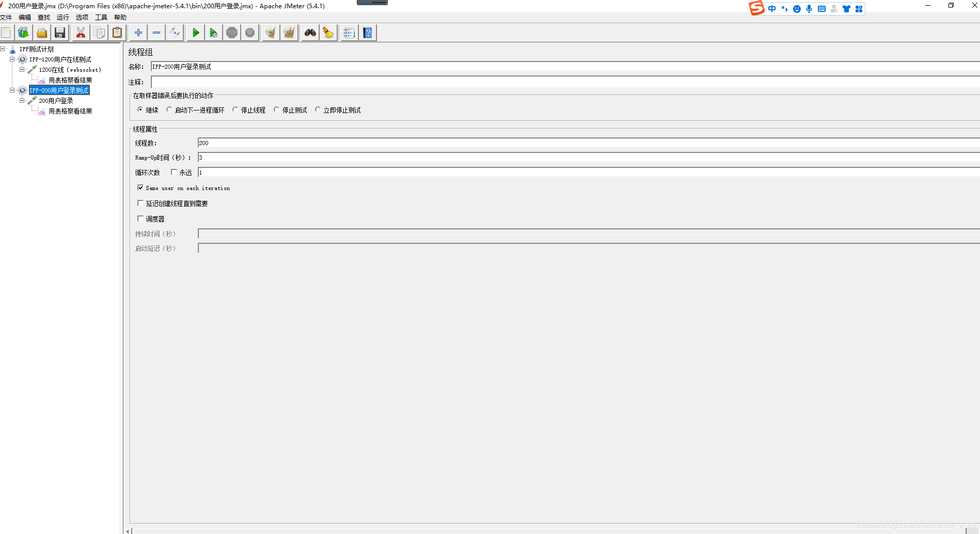Open help with question mark icon

368,33
